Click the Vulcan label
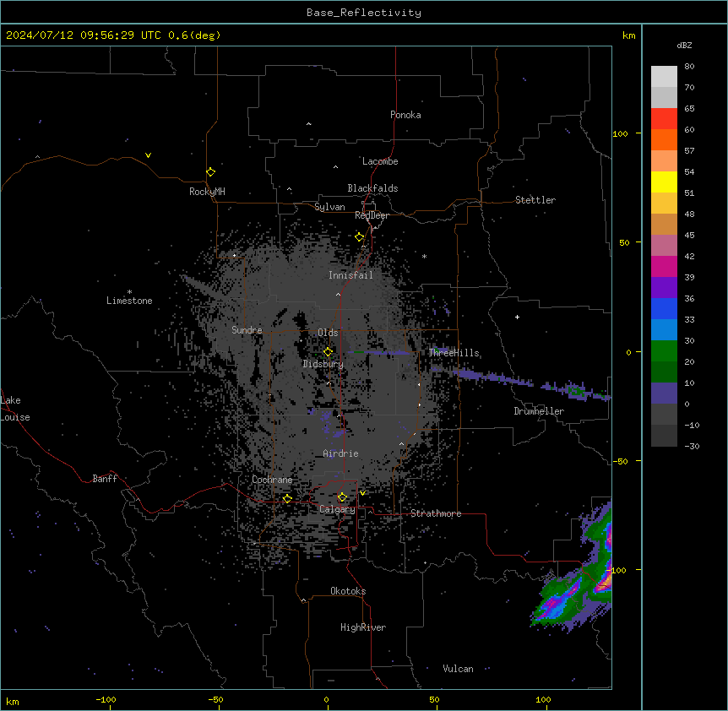728x711 pixels. (x=459, y=669)
